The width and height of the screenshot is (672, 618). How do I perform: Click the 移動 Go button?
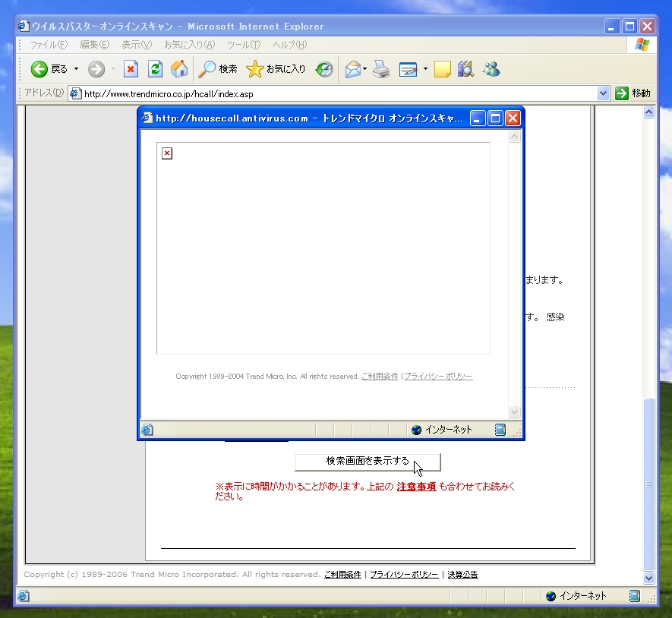click(x=633, y=93)
